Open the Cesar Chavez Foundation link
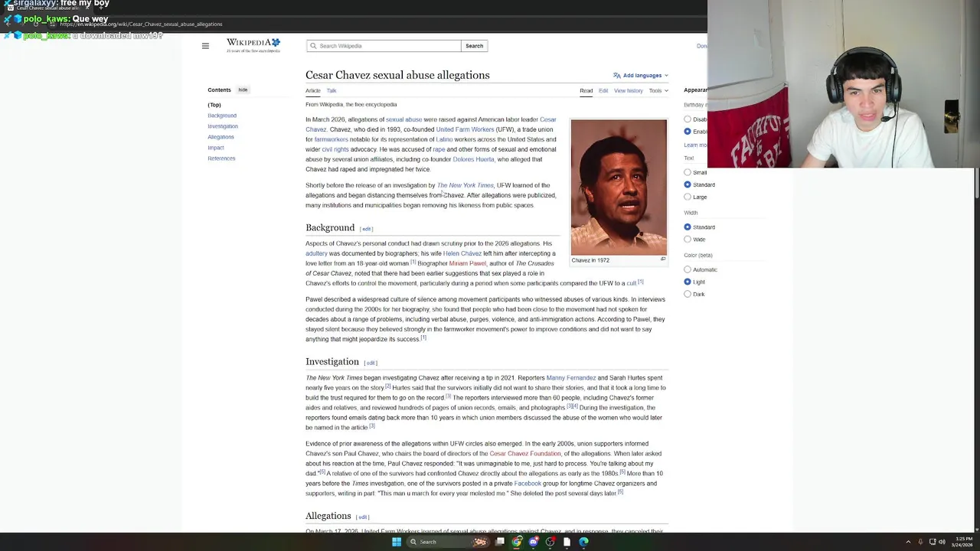The width and height of the screenshot is (980, 551). [525, 454]
